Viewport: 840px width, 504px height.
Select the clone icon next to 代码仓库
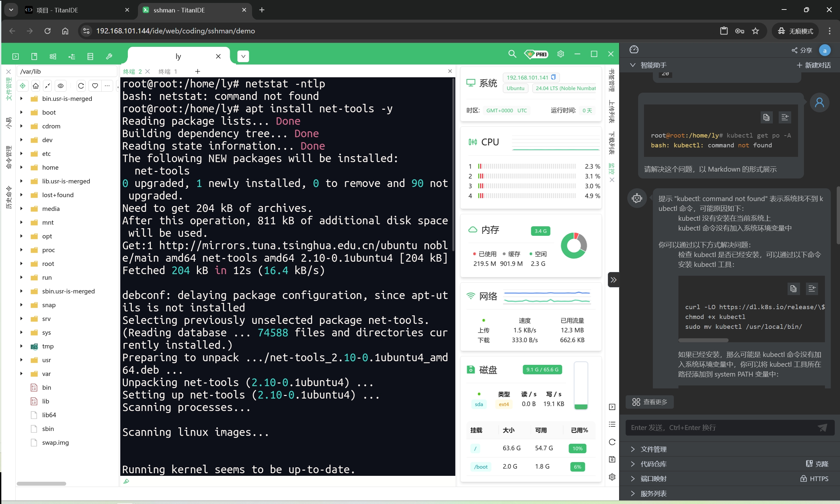[809, 464]
